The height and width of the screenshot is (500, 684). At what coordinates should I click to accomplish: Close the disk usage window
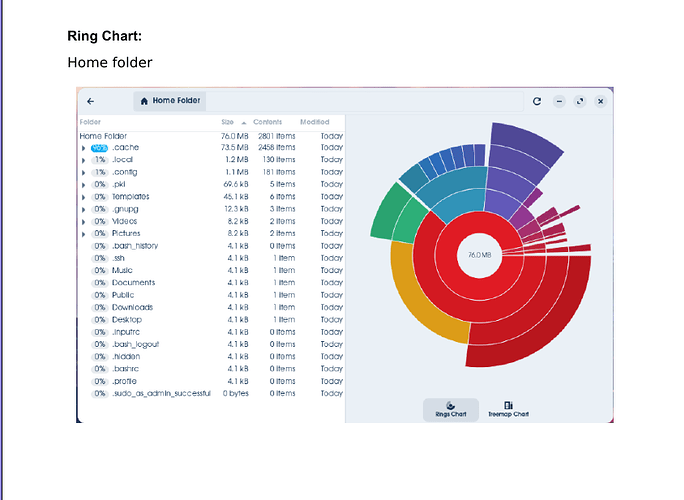(601, 101)
